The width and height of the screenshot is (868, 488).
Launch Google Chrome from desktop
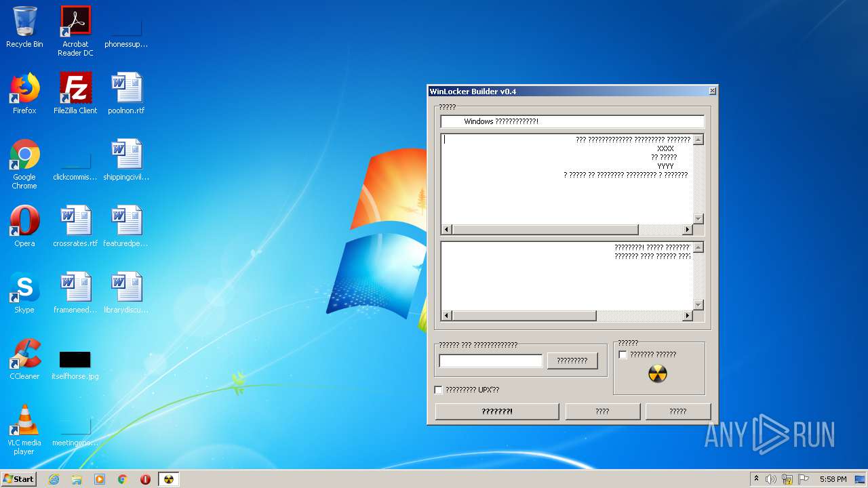pos(24,164)
